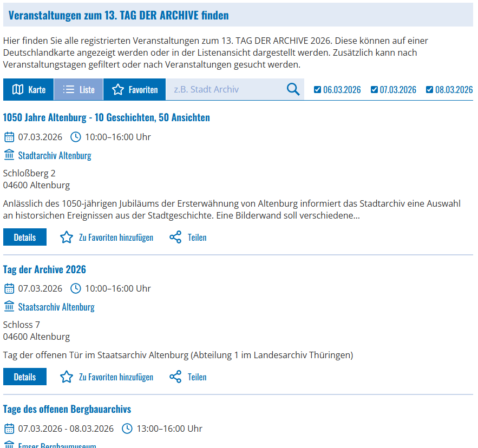Open Details for 1050 Jahre Altenburg event
Image resolution: width=478 pixels, height=448 pixels.
click(25, 238)
